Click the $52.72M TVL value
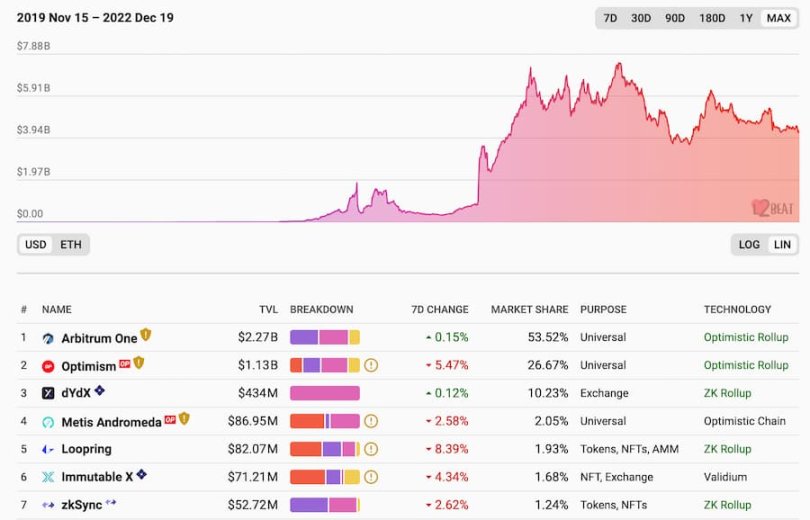 click(253, 505)
